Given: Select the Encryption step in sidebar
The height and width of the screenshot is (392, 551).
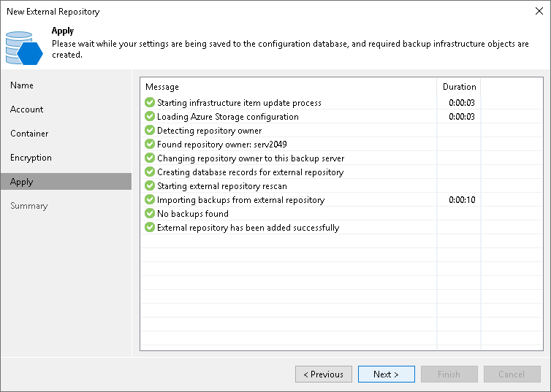Looking at the screenshot, I should tap(31, 158).
